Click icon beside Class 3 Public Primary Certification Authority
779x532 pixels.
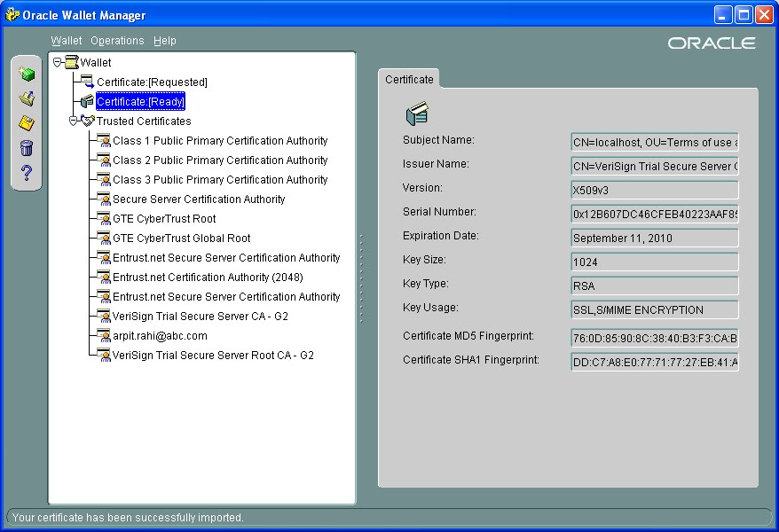(x=104, y=179)
